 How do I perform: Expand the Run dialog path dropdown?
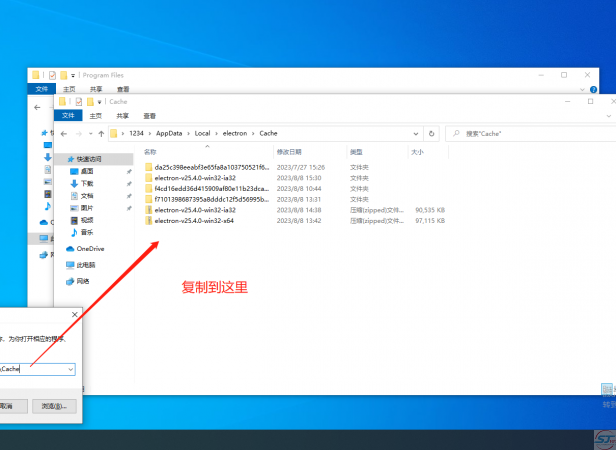(70, 369)
